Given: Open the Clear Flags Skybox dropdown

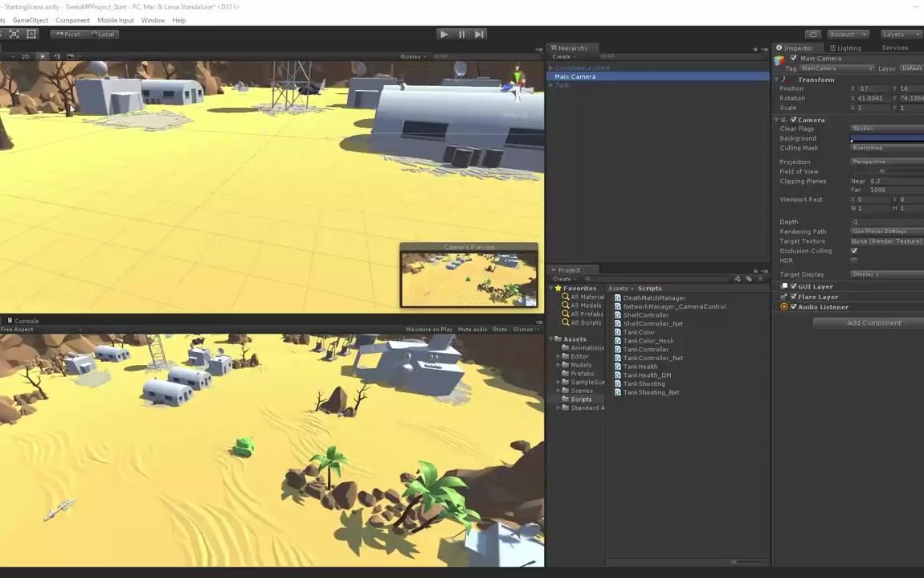Looking at the screenshot, I should (x=887, y=129).
